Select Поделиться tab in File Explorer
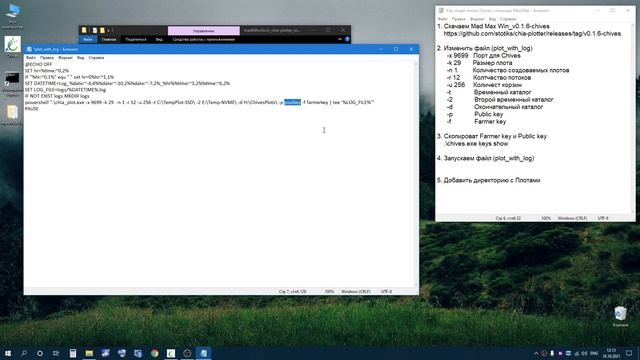The width and height of the screenshot is (640, 360). tap(136, 40)
